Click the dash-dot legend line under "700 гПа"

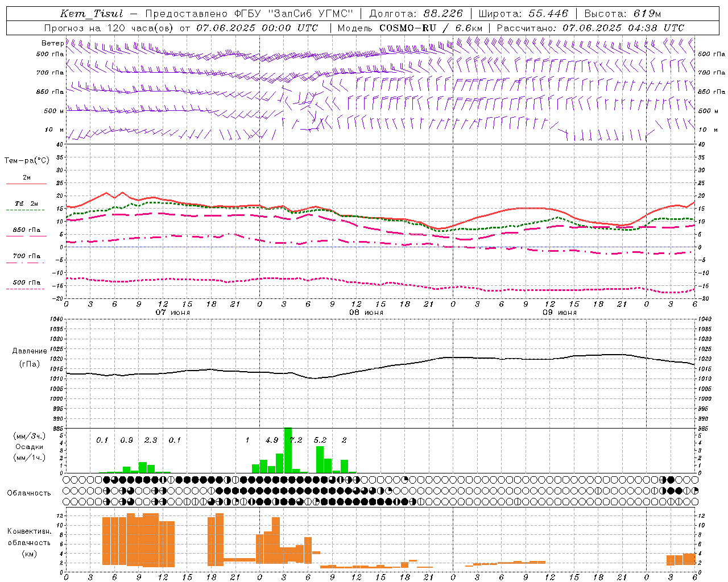26,263
